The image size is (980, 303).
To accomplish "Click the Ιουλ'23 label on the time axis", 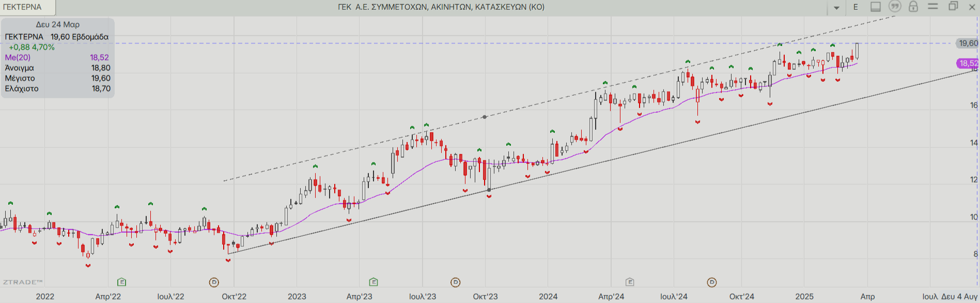I will (x=423, y=296).
